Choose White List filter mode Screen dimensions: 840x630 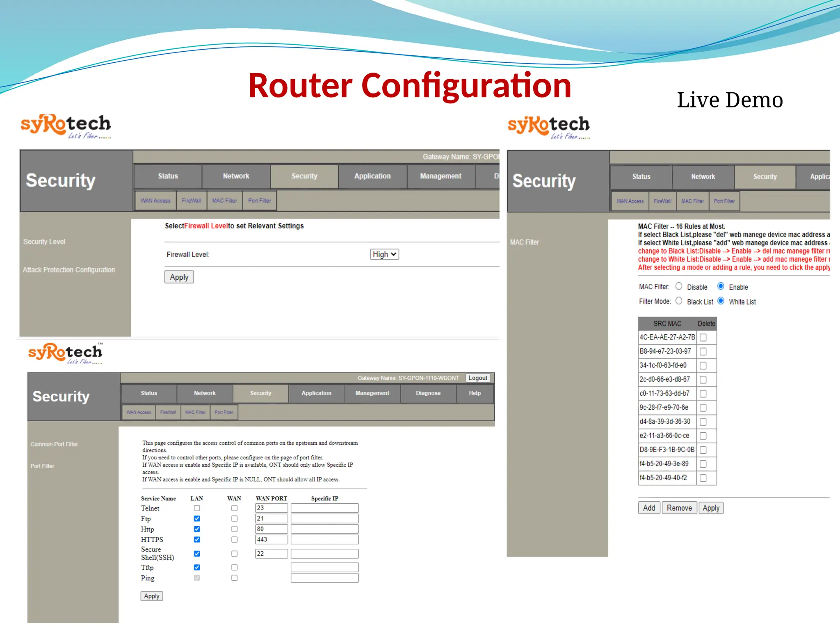(x=721, y=301)
